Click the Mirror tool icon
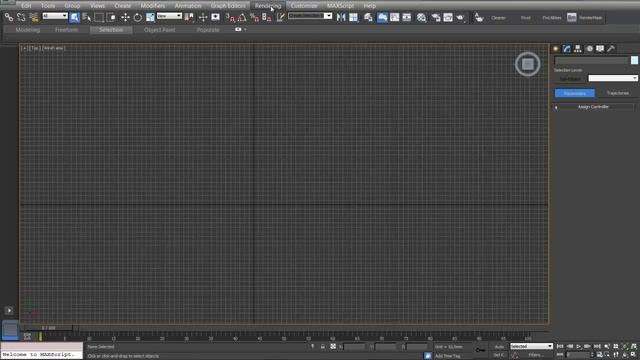640x360 pixels. pyautogui.click(x=341, y=17)
